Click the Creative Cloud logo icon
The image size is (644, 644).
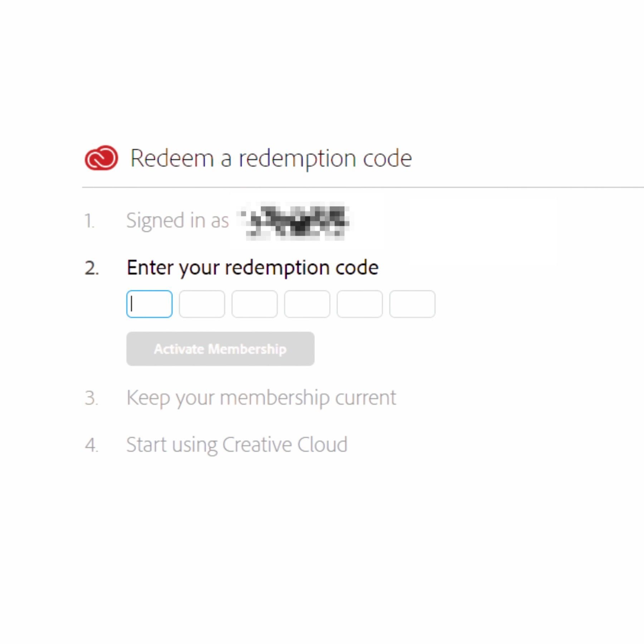(101, 158)
